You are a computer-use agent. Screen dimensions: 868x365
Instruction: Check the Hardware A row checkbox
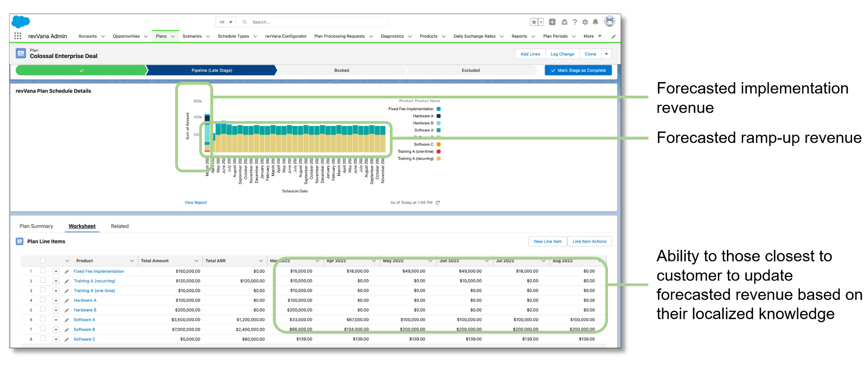tap(43, 300)
